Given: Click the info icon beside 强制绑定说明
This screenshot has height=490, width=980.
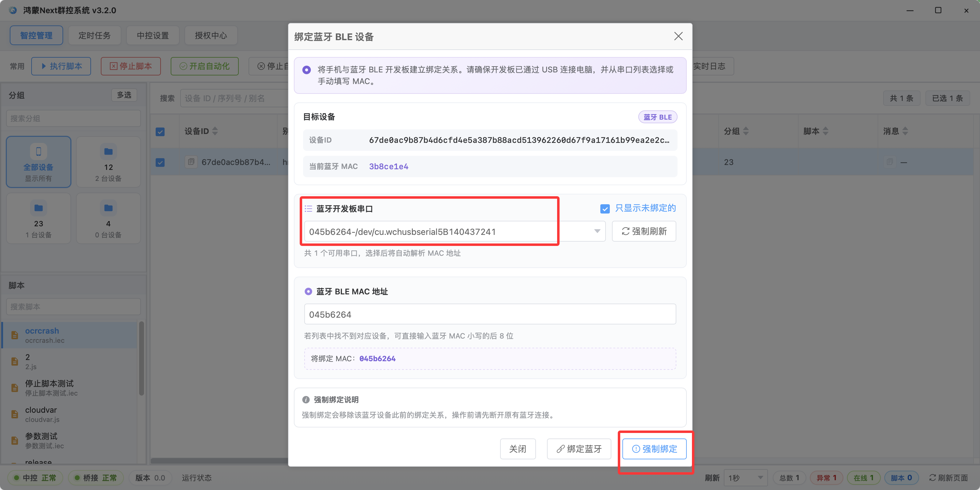Looking at the screenshot, I should (x=306, y=400).
